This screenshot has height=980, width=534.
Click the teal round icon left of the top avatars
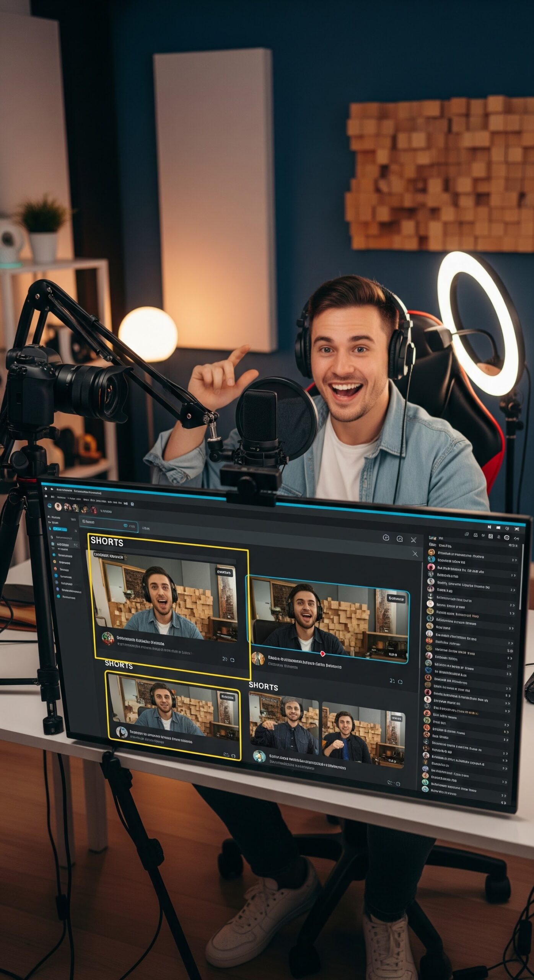[x=49, y=506]
